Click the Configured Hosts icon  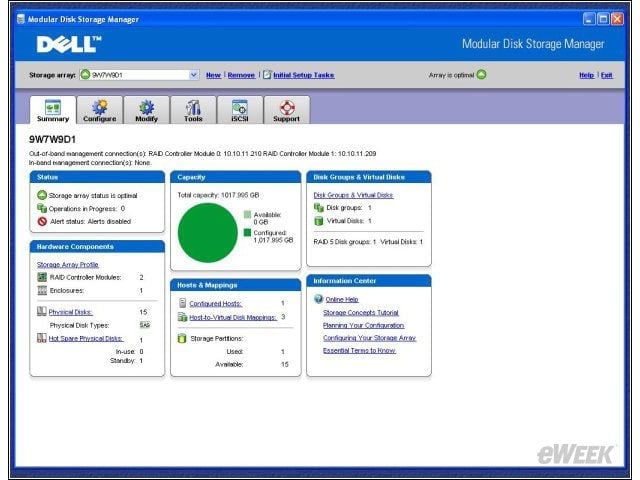click(182, 303)
